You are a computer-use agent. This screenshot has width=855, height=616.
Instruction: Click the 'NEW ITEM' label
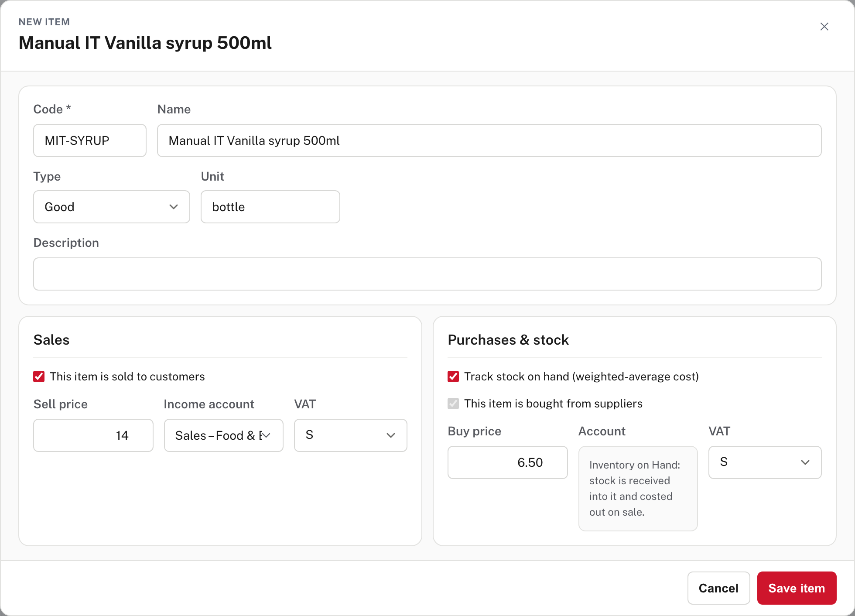click(44, 22)
